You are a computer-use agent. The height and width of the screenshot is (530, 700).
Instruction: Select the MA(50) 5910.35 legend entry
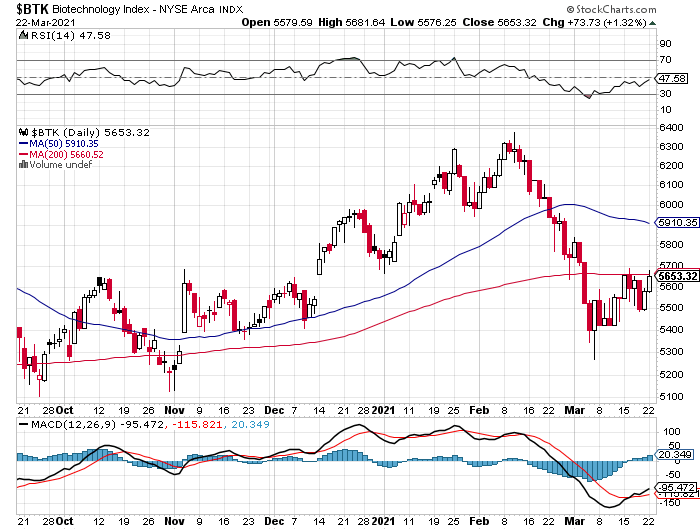click(x=60, y=143)
